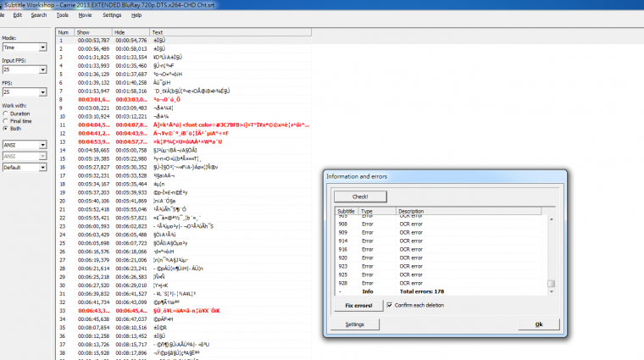Open the Settings menu
This screenshot has width=644, height=360.
tap(112, 15)
